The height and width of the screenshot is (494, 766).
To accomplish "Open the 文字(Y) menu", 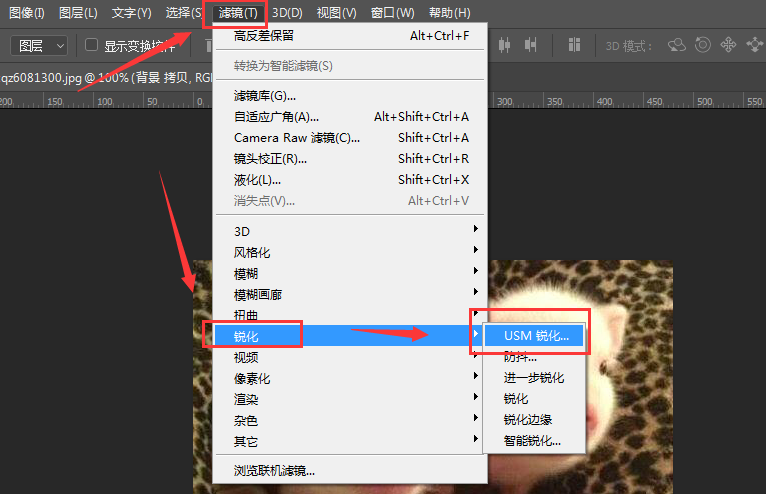I will point(131,13).
